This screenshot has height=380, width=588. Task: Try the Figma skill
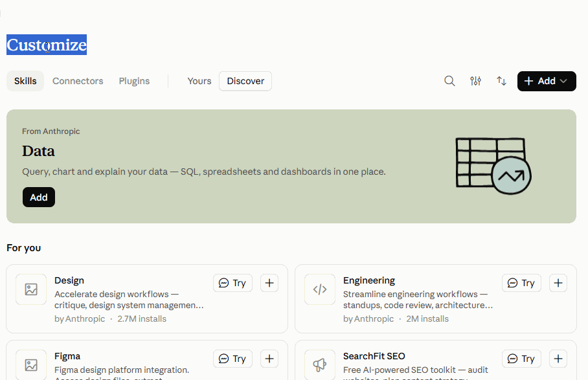(x=232, y=359)
